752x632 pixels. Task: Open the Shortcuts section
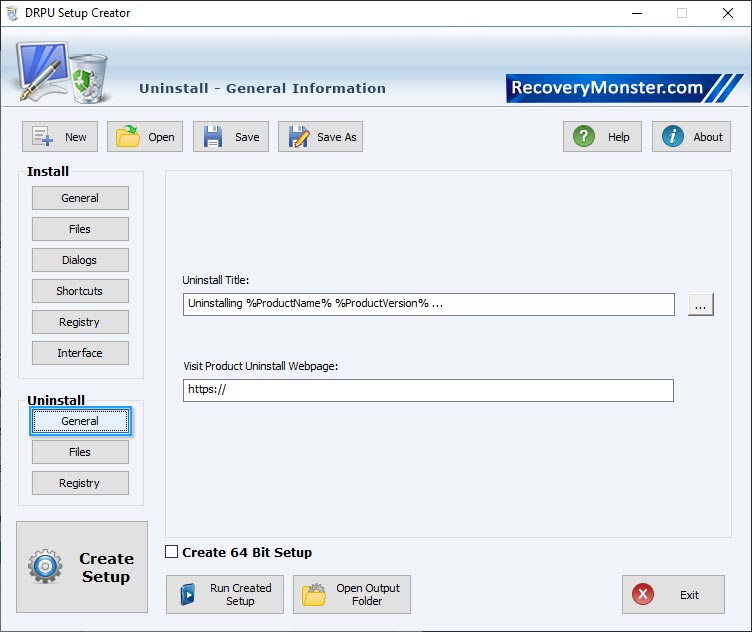pyautogui.click(x=80, y=291)
